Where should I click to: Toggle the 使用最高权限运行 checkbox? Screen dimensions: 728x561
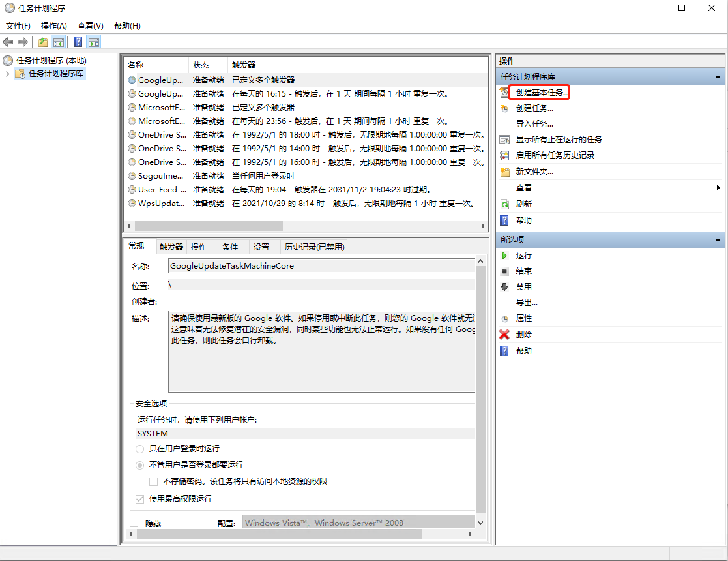[x=140, y=499]
